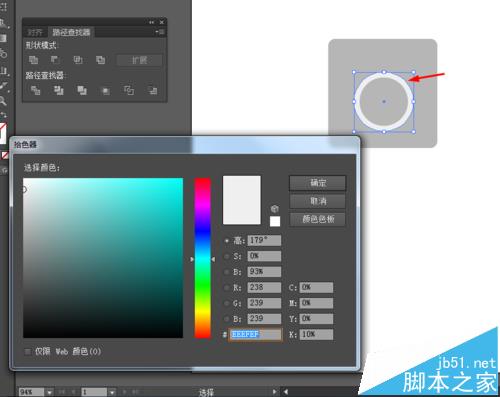This screenshot has height=397, width=500.
Task: Apply the Outline pathfinder icon
Action: pyautogui.click(x=129, y=90)
